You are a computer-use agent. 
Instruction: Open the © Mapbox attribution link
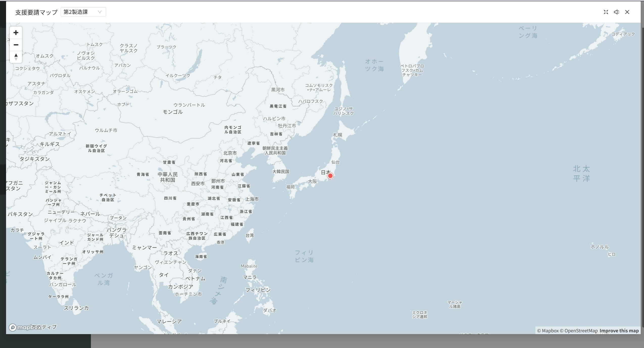click(x=548, y=331)
